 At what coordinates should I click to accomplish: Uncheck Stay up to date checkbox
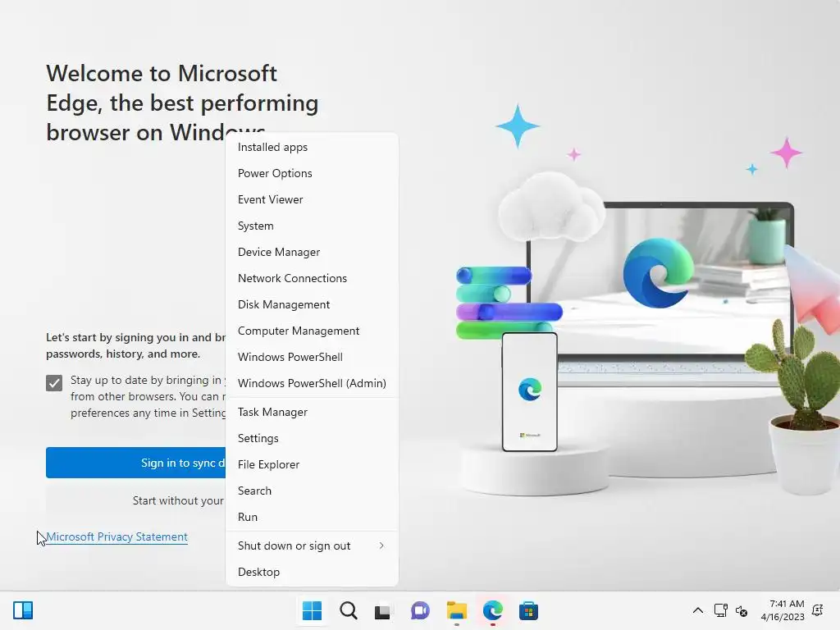[x=54, y=382]
